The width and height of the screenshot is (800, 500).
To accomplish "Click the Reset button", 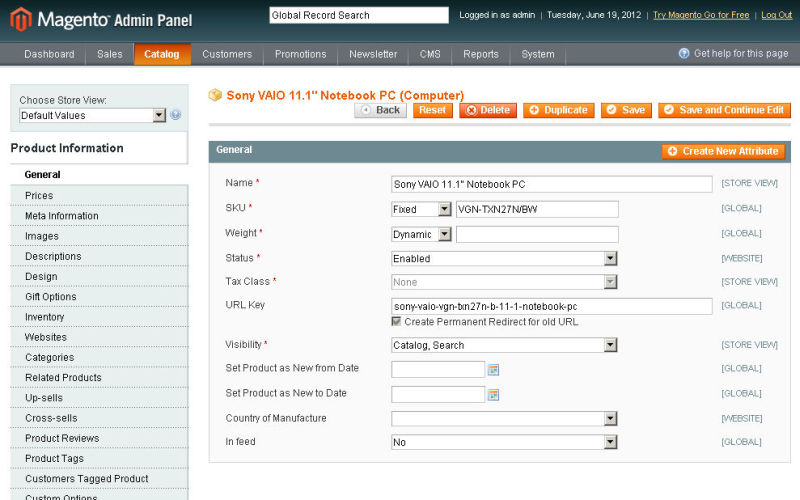I will tap(433, 110).
